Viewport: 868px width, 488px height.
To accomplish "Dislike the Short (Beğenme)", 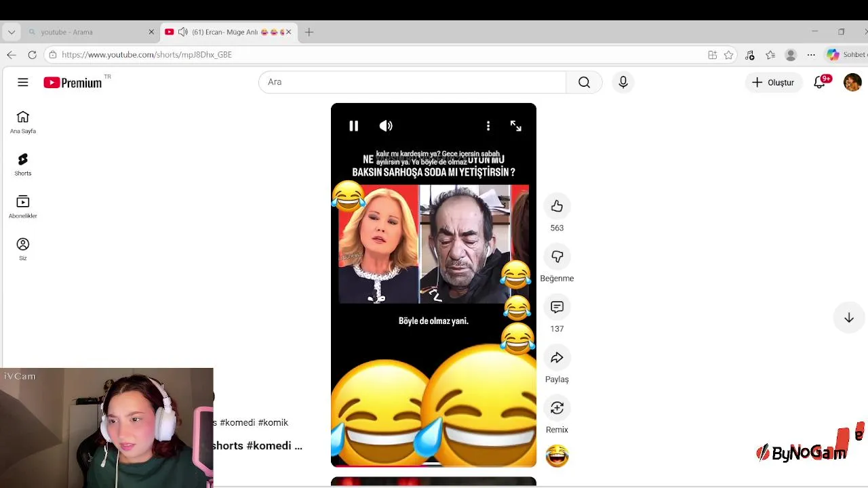I will pyautogui.click(x=557, y=257).
